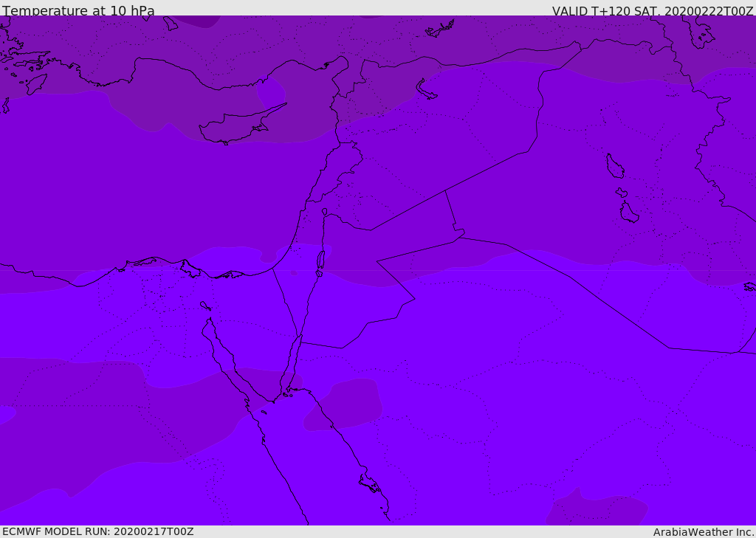Click the Dead Sea outline
This screenshot has width=756, height=538.
[320, 261]
